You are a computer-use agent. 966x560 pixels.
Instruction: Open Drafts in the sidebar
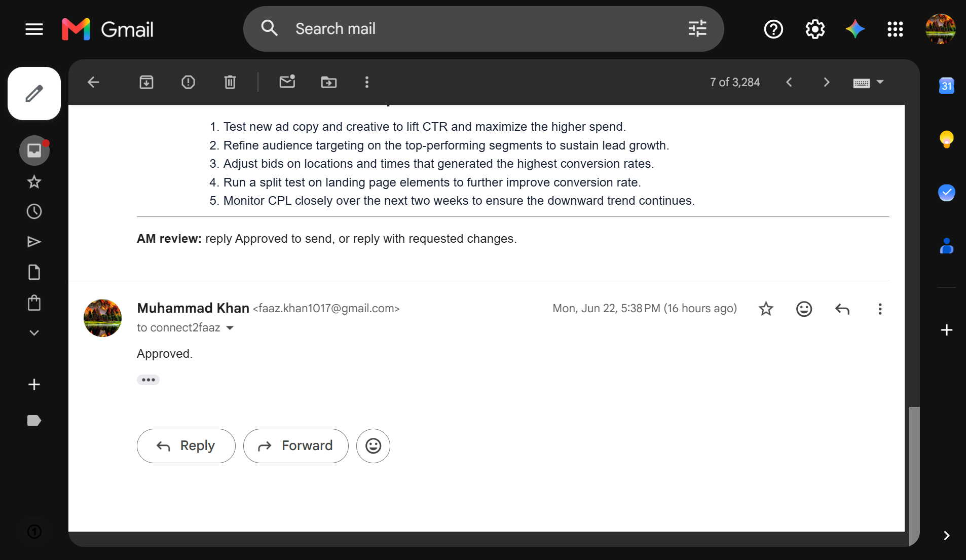(x=34, y=272)
